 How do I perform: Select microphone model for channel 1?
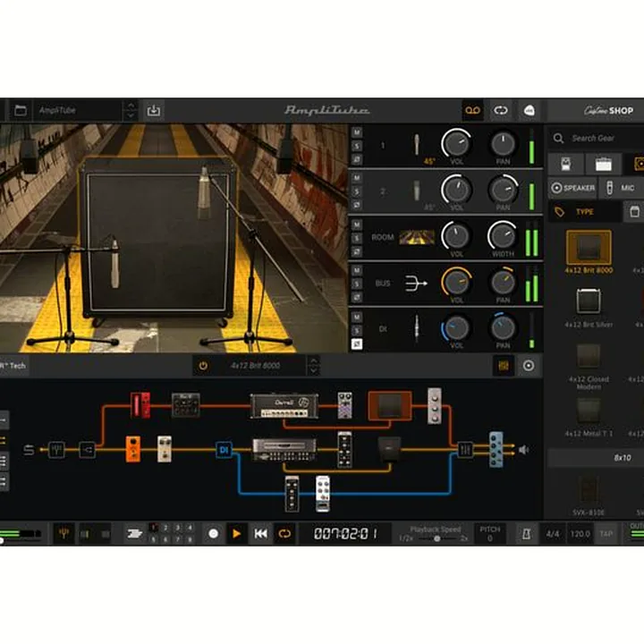coord(417,145)
